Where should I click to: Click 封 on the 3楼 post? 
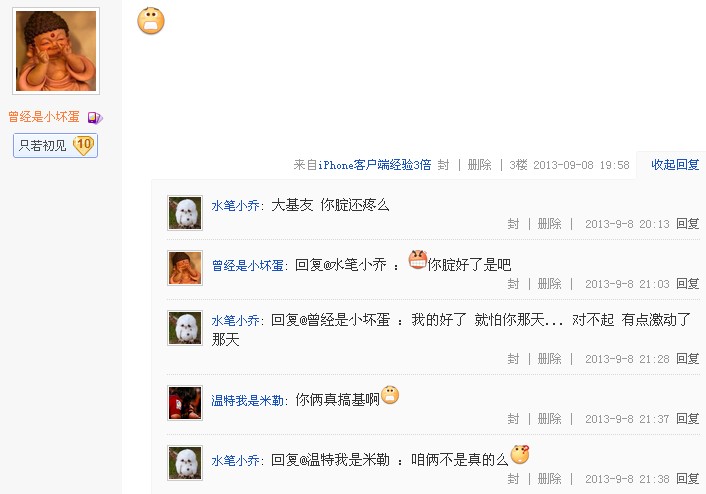pos(443,165)
